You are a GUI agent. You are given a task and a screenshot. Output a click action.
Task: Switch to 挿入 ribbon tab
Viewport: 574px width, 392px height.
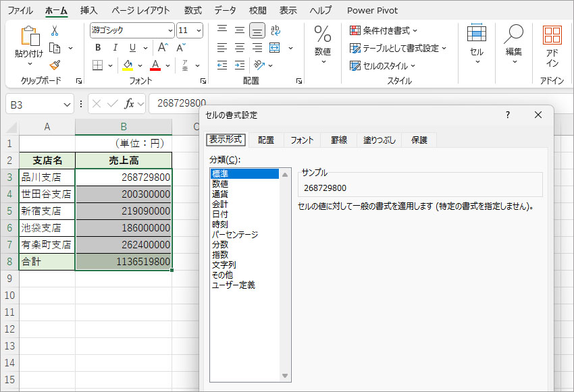(89, 10)
